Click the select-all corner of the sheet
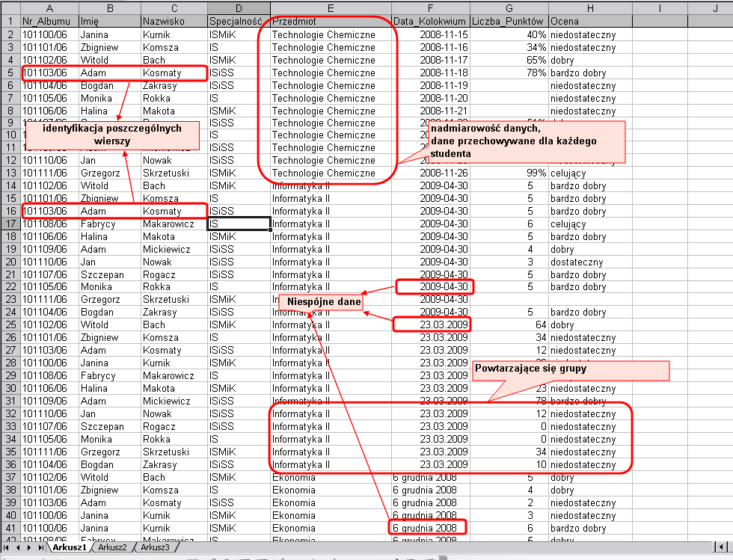 (x=10, y=8)
